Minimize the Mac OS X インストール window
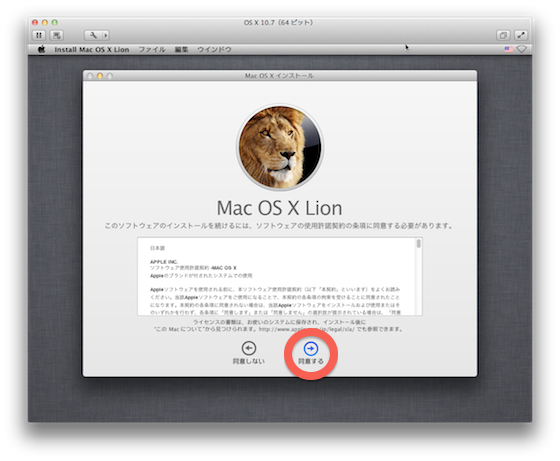The image size is (560, 461). pyautogui.click(x=100, y=76)
